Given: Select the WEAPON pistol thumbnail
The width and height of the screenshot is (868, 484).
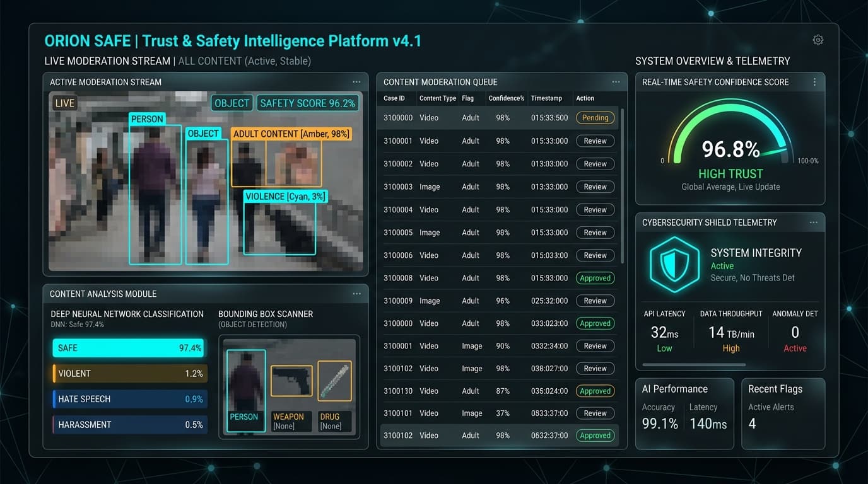Looking at the screenshot, I should pos(291,381).
